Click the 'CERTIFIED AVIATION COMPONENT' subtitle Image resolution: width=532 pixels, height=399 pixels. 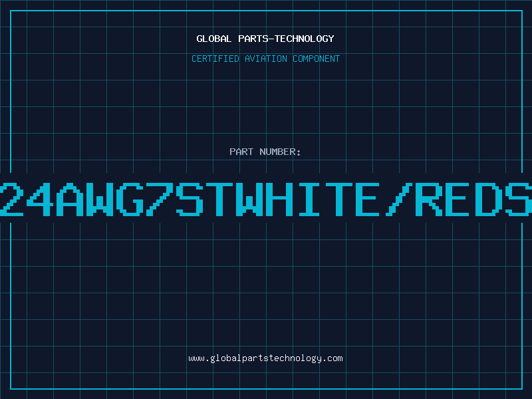[x=265, y=59]
